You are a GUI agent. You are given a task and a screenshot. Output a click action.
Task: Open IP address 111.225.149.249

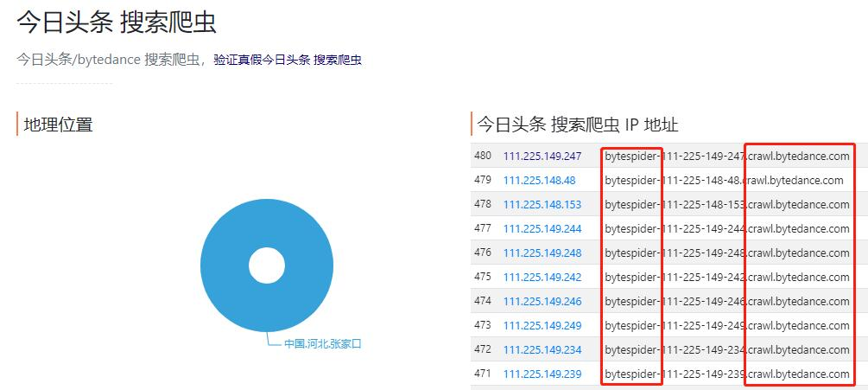coord(542,326)
